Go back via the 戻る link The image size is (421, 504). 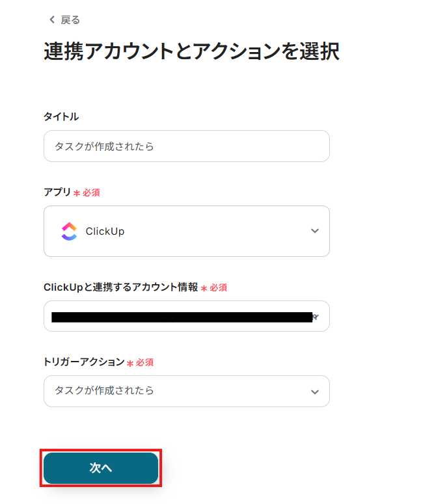(x=70, y=20)
